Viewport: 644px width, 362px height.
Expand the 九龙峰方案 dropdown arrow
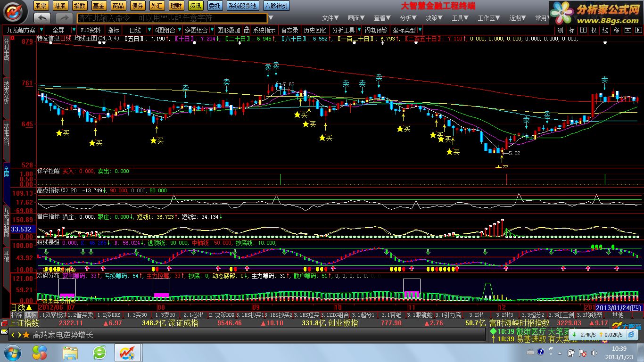[41, 30]
